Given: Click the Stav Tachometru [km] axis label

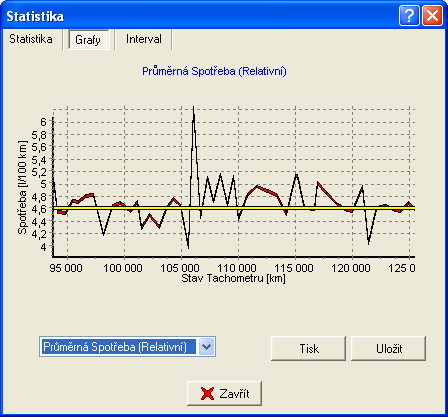Looking at the screenshot, I should point(233,278).
